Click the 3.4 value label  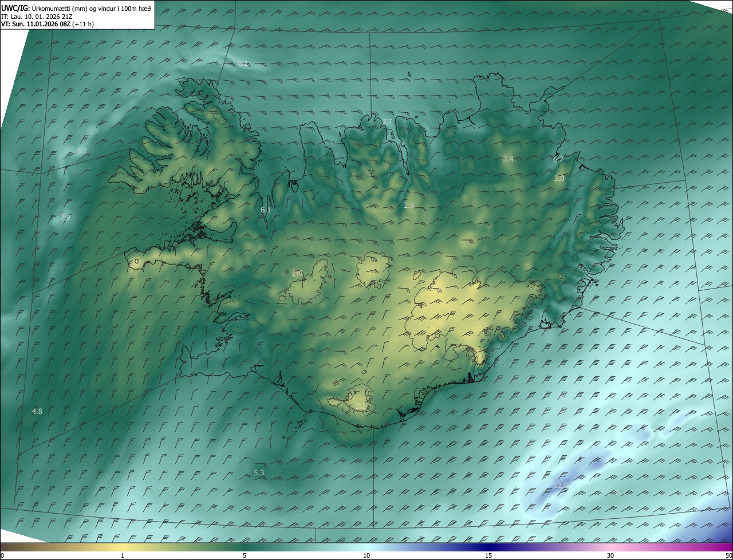[508, 159]
